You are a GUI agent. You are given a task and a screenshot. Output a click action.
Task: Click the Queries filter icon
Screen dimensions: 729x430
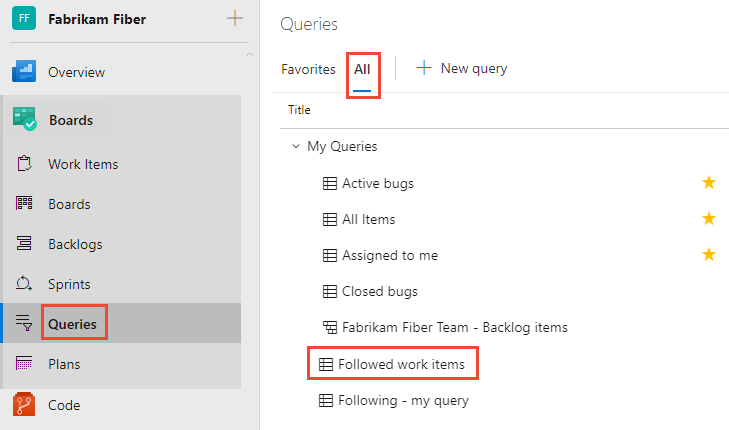click(x=24, y=323)
